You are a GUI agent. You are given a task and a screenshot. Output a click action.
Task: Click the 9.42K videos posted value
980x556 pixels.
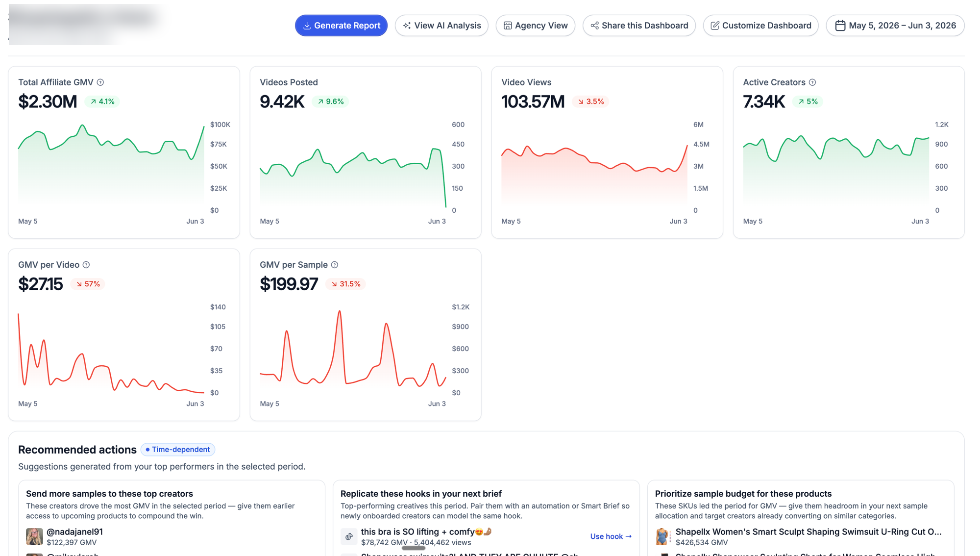[x=282, y=101]
